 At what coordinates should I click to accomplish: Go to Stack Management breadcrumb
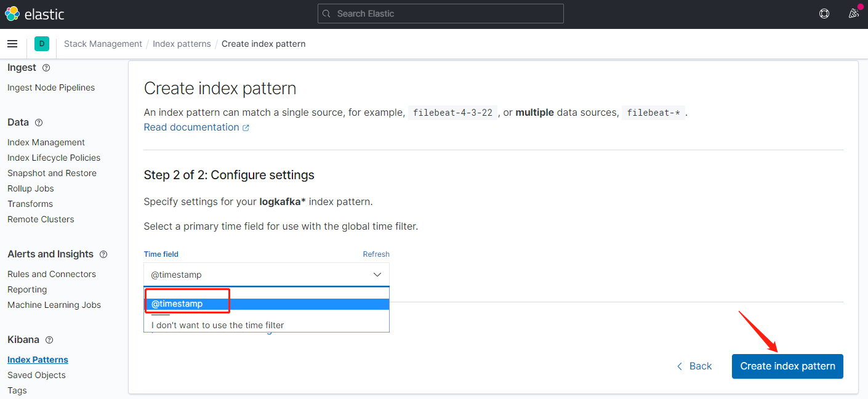click(x=103, y=44)
